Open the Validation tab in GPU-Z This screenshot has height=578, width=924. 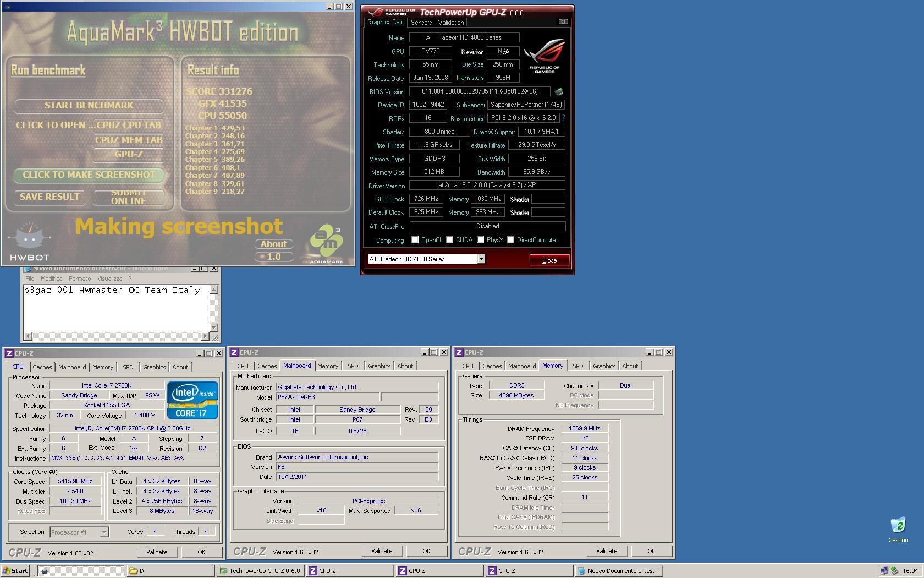coord(451,23)
